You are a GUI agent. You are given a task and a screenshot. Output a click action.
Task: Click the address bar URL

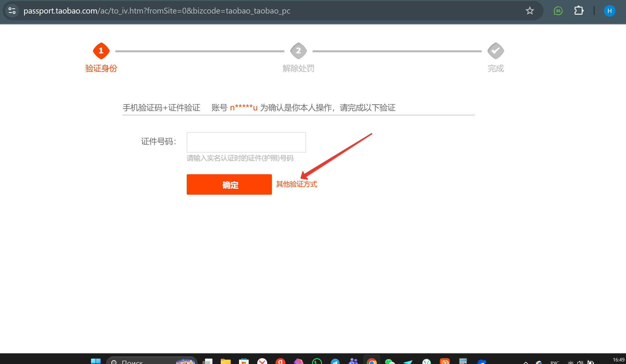coord(157,11)
